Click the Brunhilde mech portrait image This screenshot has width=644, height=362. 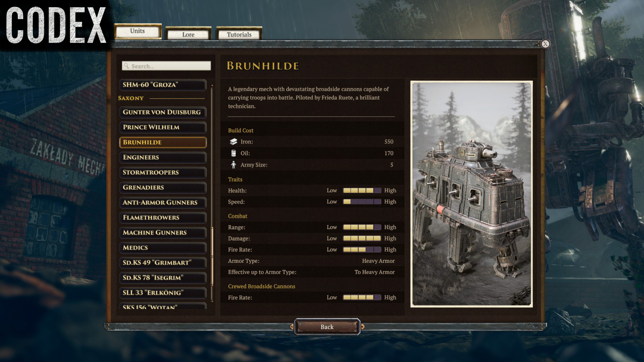coord(472,194)
